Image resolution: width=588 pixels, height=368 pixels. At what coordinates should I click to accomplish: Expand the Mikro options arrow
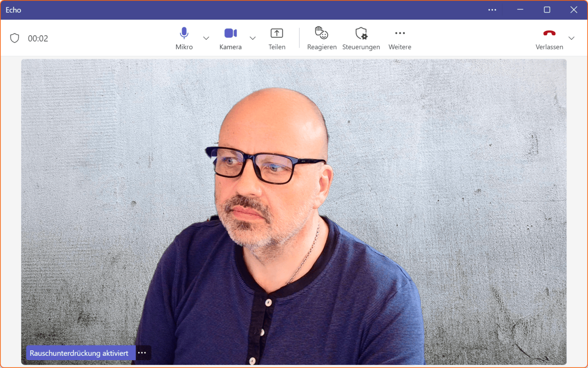tap(206, 38)
